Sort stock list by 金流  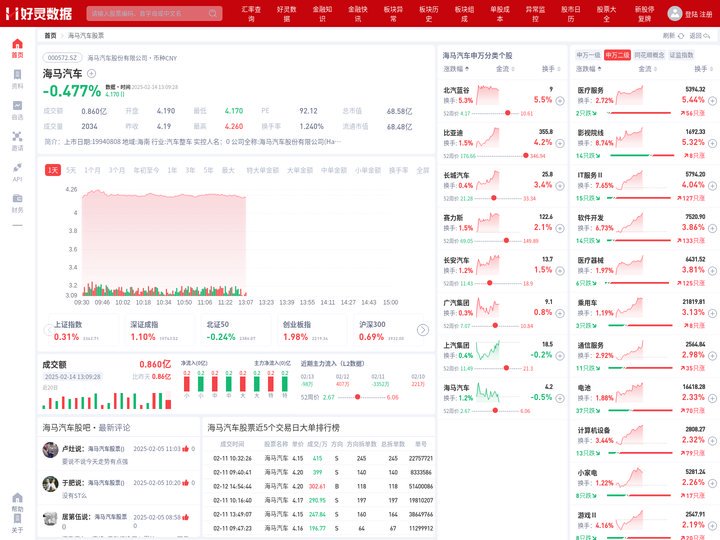click(x=505, y=69)
